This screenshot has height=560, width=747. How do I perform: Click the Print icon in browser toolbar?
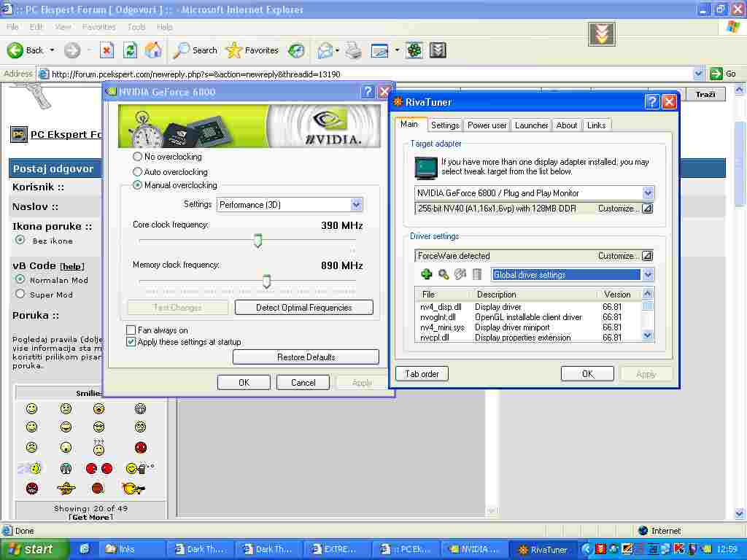click(x=354, y=50)
